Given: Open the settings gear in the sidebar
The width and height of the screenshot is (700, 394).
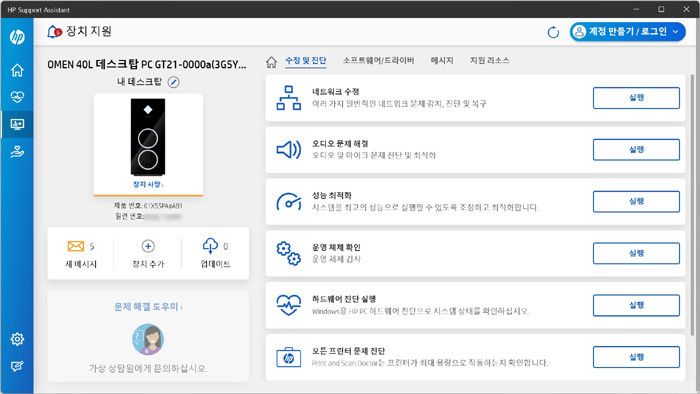Looking at the screenshot, I should pyautogui.click(x=17, y=339).
